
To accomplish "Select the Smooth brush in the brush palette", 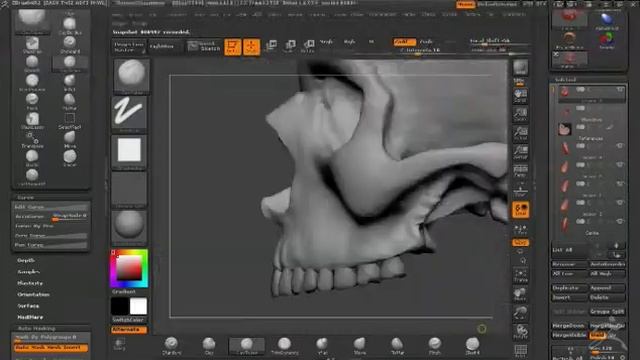I will click(x=32, y=64).
